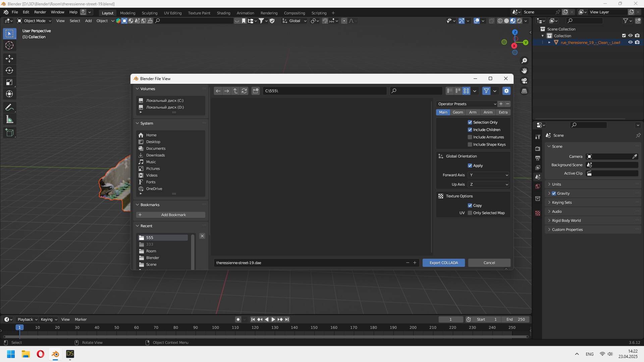Select the Add Cube tool

click(9, 133)
